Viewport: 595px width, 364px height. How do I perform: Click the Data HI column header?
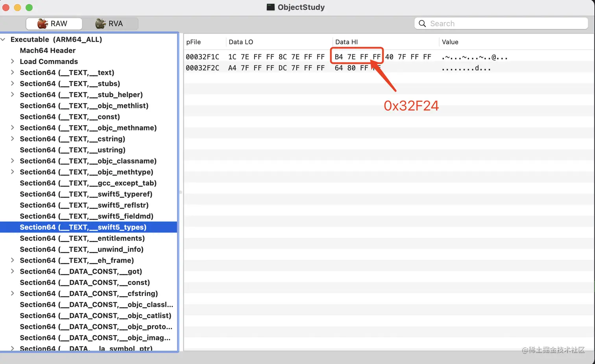[x=346, y=42]
